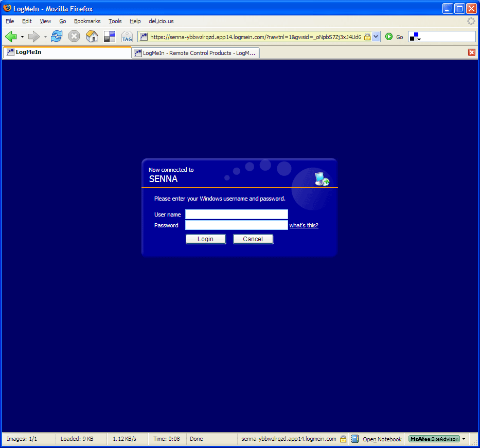Click the "Password" label
Viewport: 480px width, 448px height.
click(166, 225)
